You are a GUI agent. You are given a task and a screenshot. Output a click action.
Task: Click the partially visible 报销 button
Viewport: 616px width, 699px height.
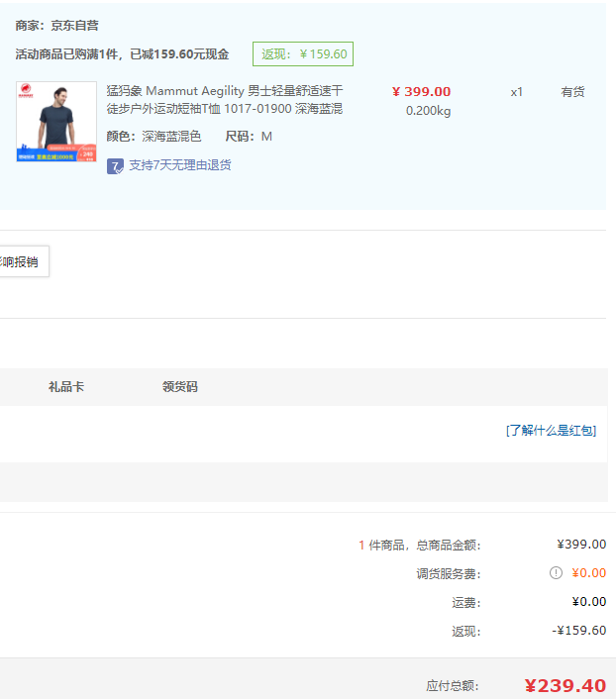pyautogui.click(x=24, y=261)
